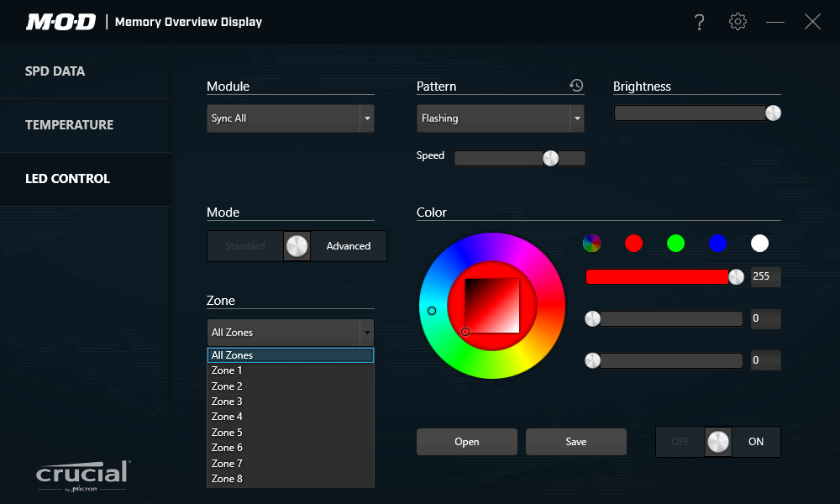Choose the red color preset circle
This screenshot has height=504, width=840.
634,243
